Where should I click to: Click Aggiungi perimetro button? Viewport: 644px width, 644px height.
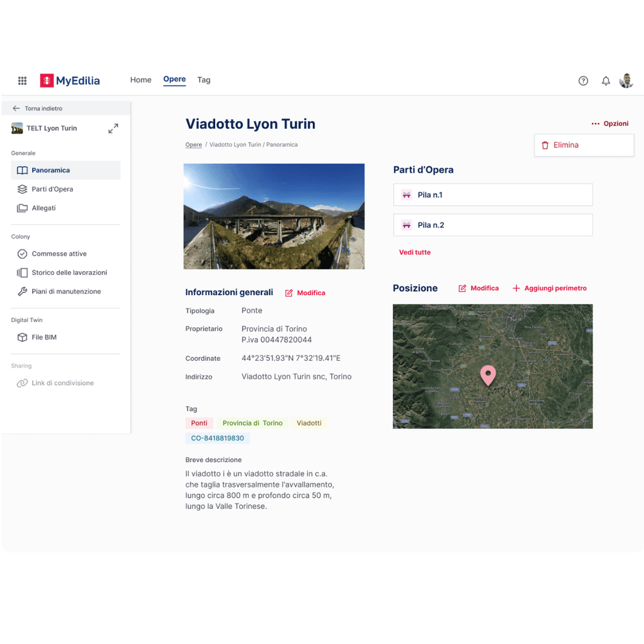pyautogui.click(x=549, y=289)
